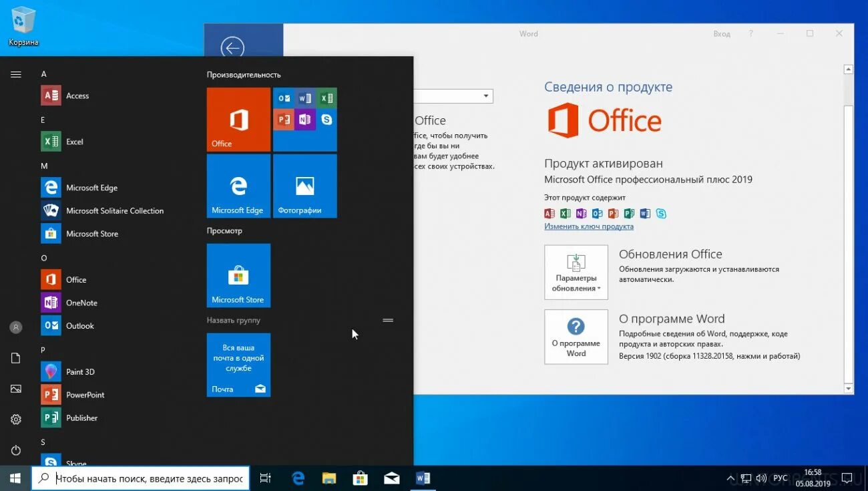Expand the Start menu hamburger button

point(16,74)
